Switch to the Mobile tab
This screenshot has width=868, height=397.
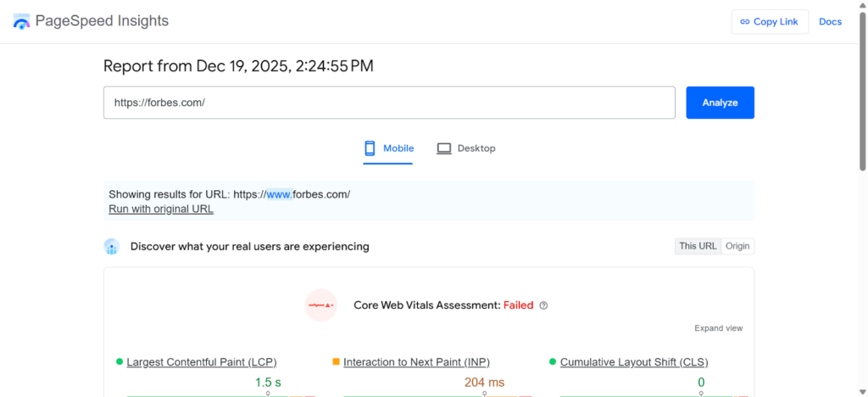388,148
